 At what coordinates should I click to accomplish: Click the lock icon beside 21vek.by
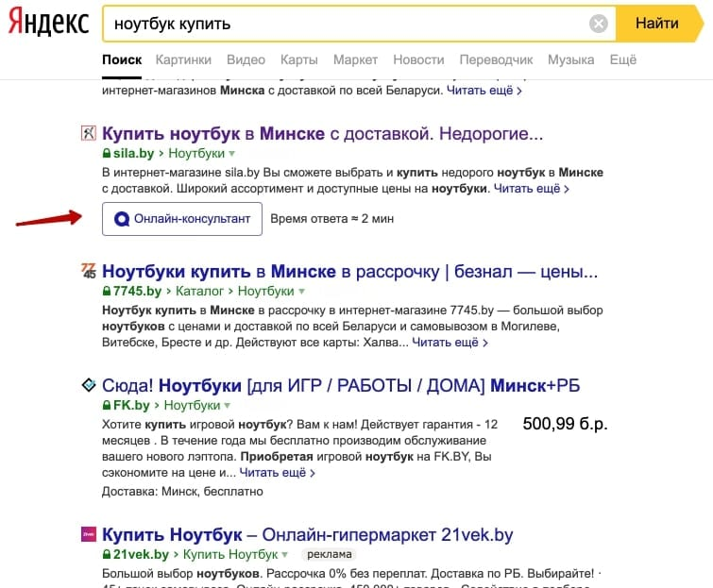[107, 554]
